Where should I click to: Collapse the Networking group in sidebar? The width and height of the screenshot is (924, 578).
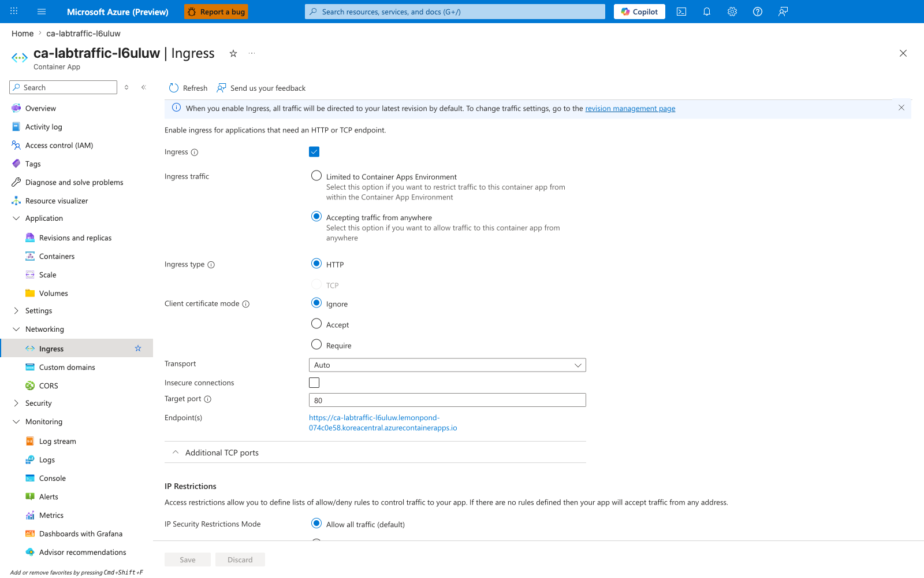(16, 329)
